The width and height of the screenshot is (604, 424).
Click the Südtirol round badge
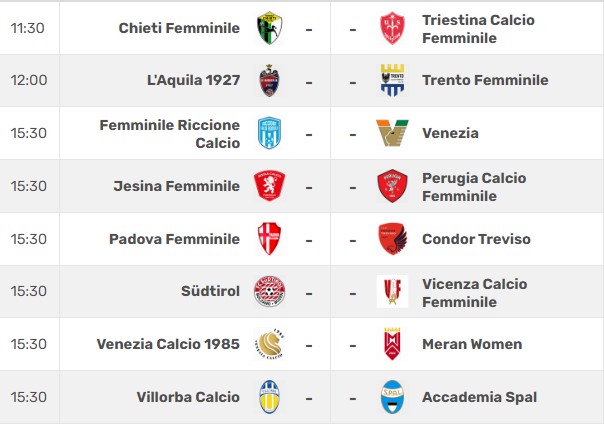(270, 292)
